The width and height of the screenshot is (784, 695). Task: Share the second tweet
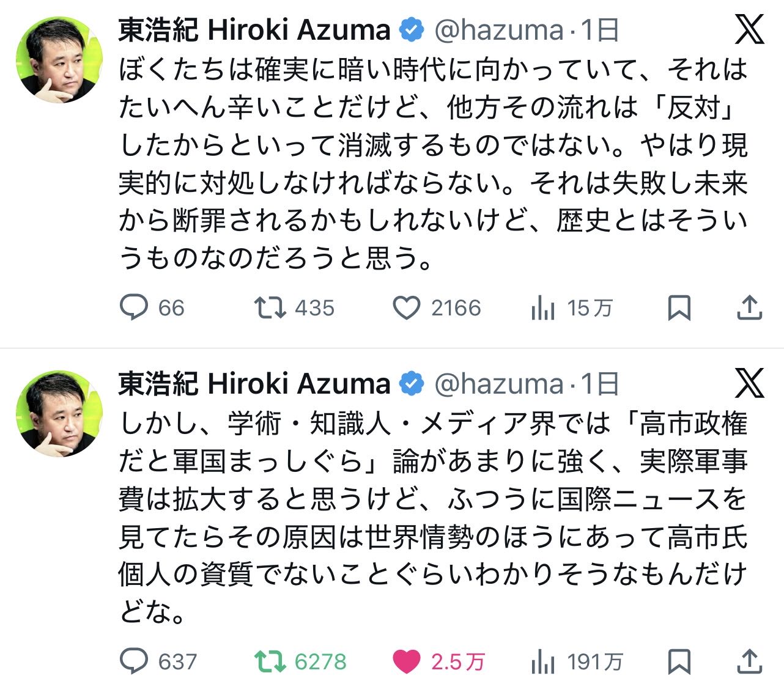pyautogui.click(x=749, y=661)
